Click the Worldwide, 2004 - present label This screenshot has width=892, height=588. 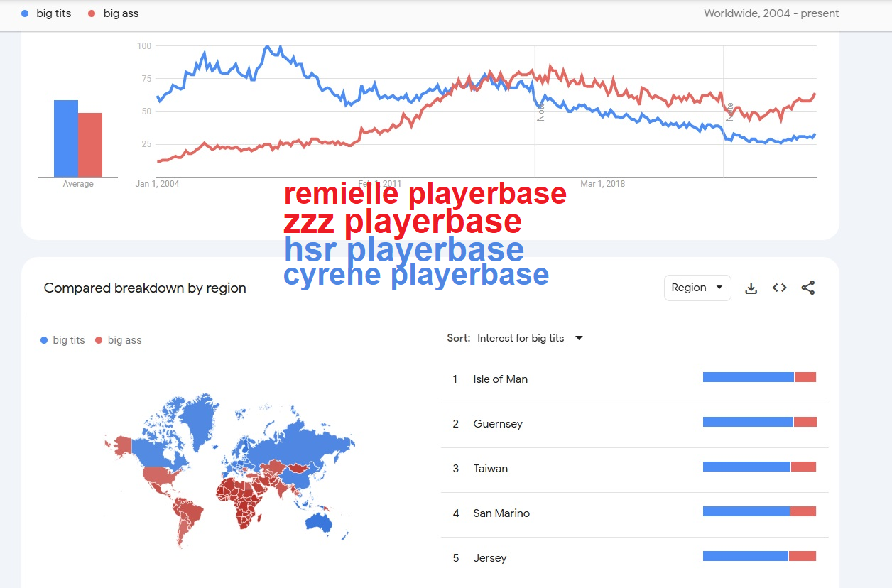coord(771,13)
